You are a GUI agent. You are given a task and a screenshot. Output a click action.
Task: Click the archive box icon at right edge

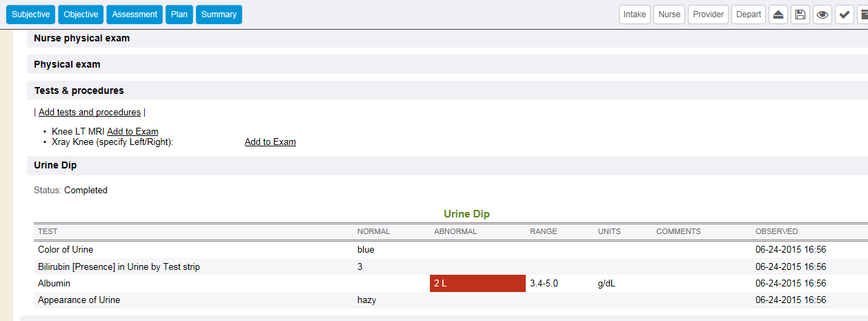(x=862, y=14)
